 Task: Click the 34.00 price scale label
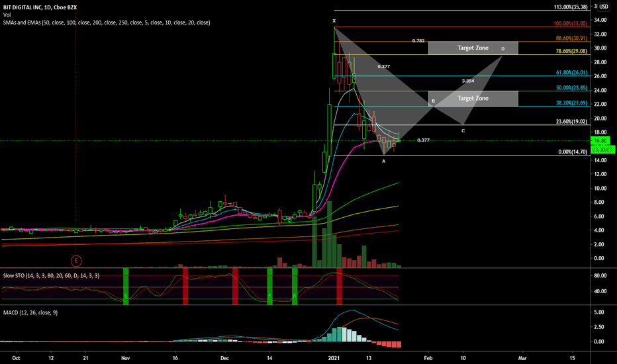click(x=600, y=20)
